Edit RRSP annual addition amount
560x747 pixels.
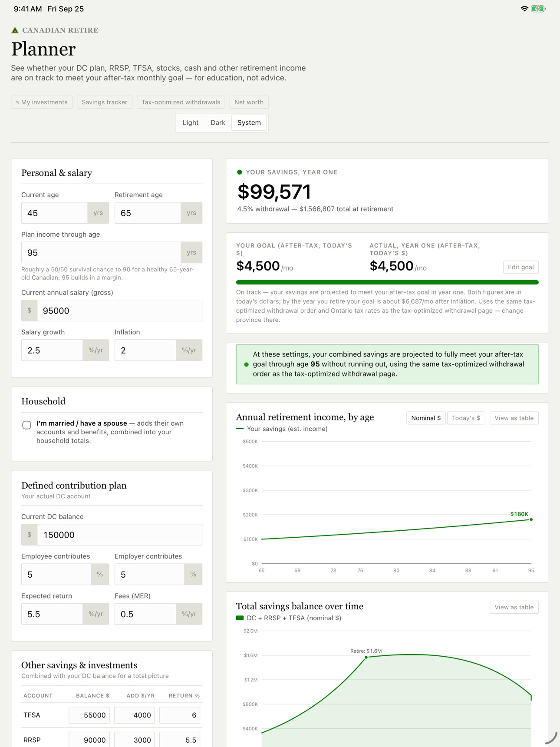coord(135,740)
